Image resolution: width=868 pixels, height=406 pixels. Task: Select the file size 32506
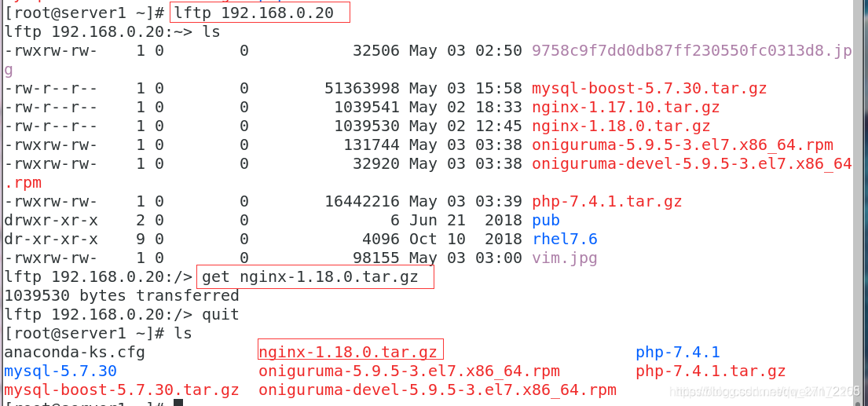[x=376, y=51]
